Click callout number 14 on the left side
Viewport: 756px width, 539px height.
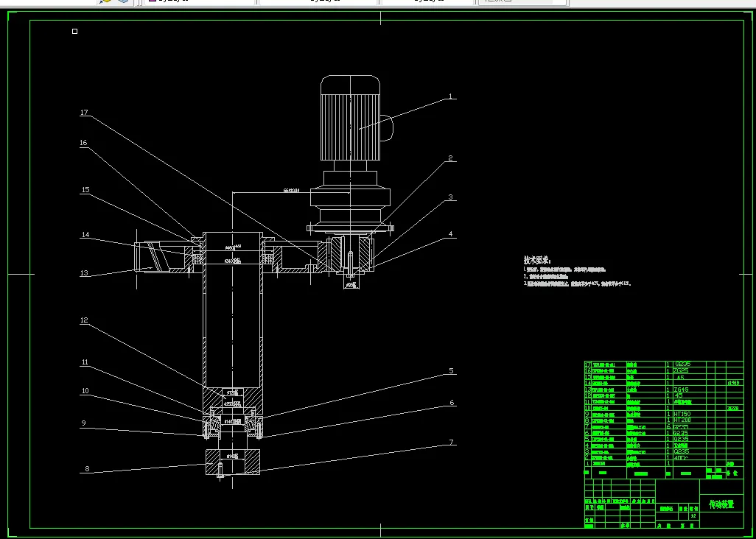(85, 235)
